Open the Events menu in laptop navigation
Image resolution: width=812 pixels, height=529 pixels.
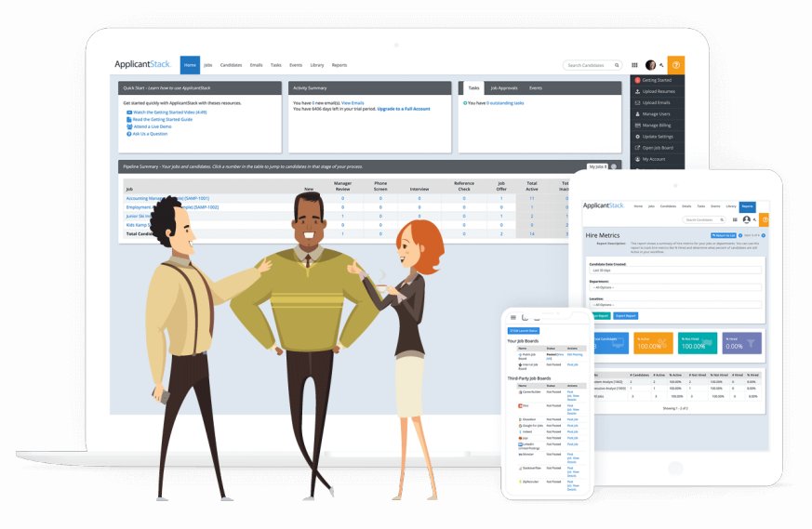[296, 65]
